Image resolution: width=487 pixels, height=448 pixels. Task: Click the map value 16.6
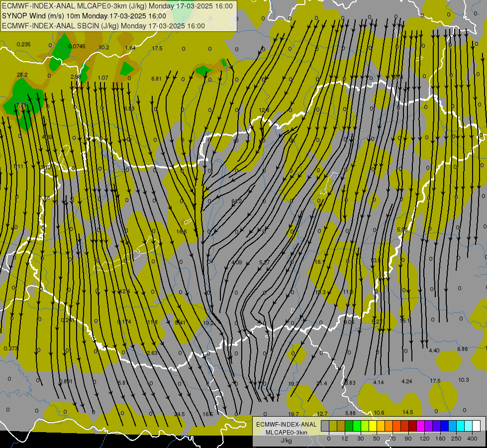(182, 231)
